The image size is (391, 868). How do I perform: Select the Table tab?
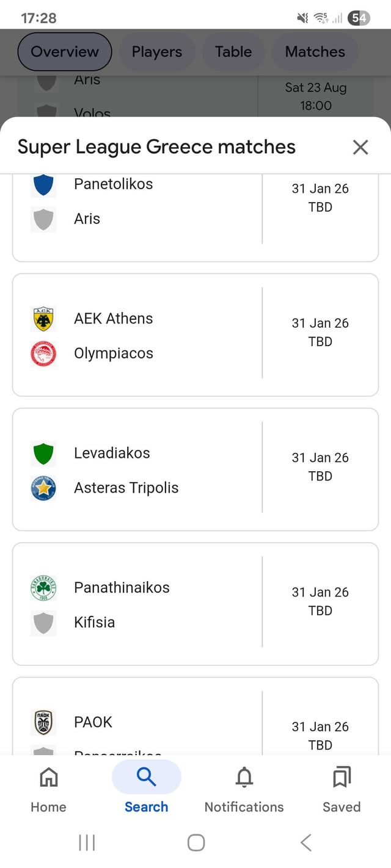(233, 52)
